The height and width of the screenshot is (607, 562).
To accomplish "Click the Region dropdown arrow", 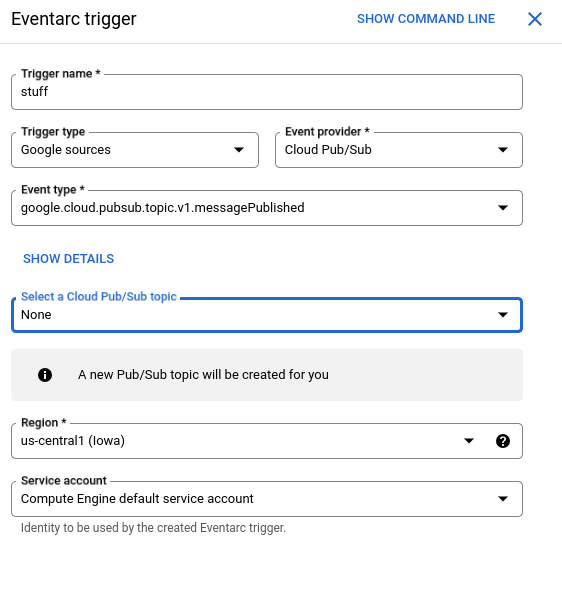I will (469, 441).
